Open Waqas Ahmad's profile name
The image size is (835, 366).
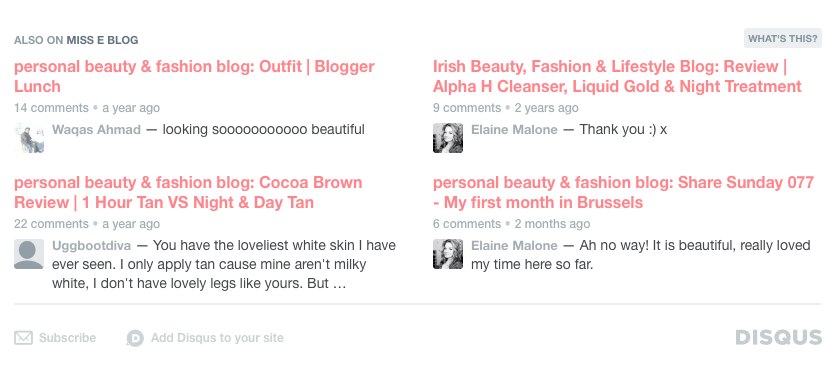tap(96, 129)
